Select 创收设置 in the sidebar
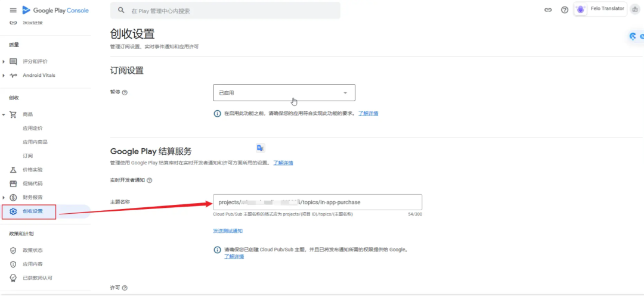 tap(32, 211)
